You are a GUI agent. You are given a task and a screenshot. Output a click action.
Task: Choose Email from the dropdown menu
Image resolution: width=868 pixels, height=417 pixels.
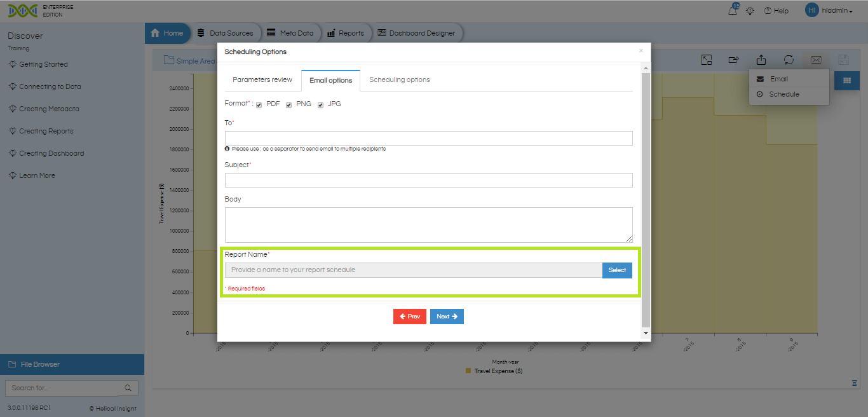(x=789, y=79)
